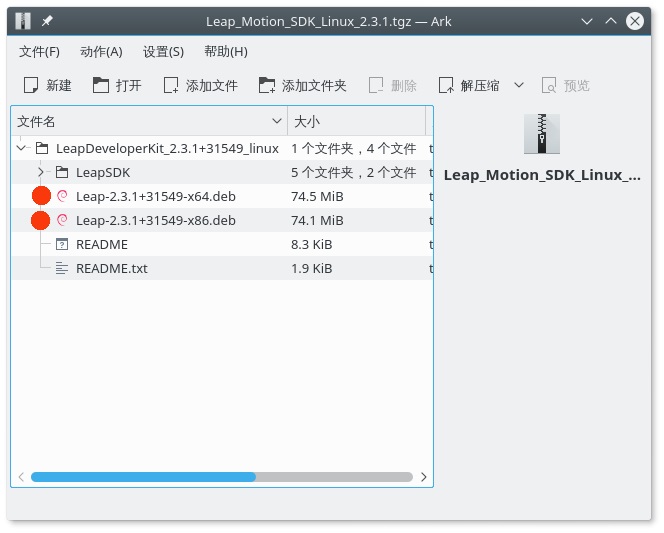
Task: Click the 8.3 KiB size cell
Action: point(311,244)
